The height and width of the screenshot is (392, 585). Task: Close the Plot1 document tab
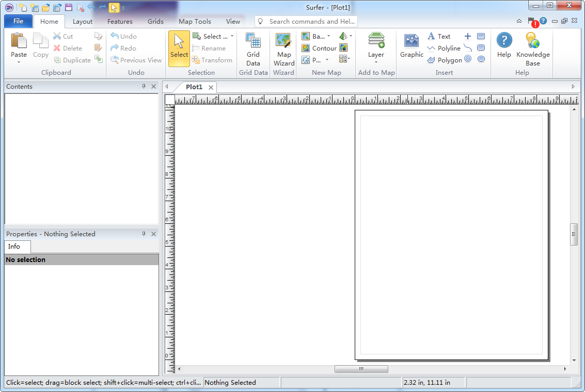pos(211,87)
